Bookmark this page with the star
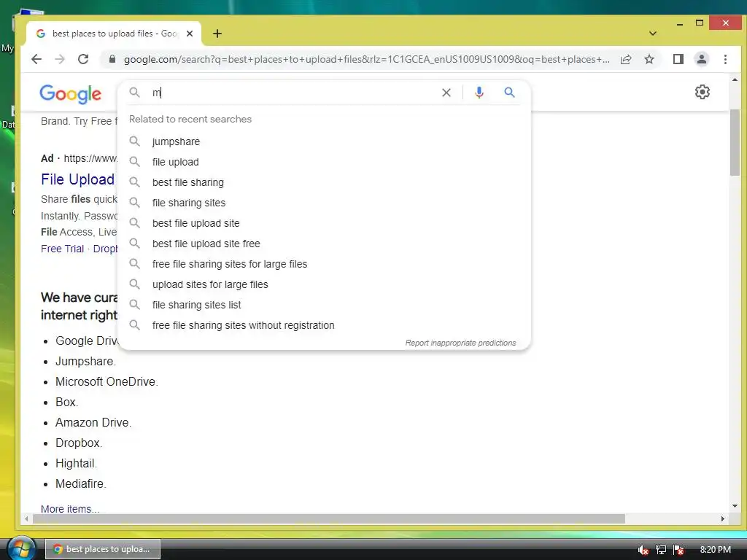This screenshot has height=560, width=747. click(x=649, y=59)
